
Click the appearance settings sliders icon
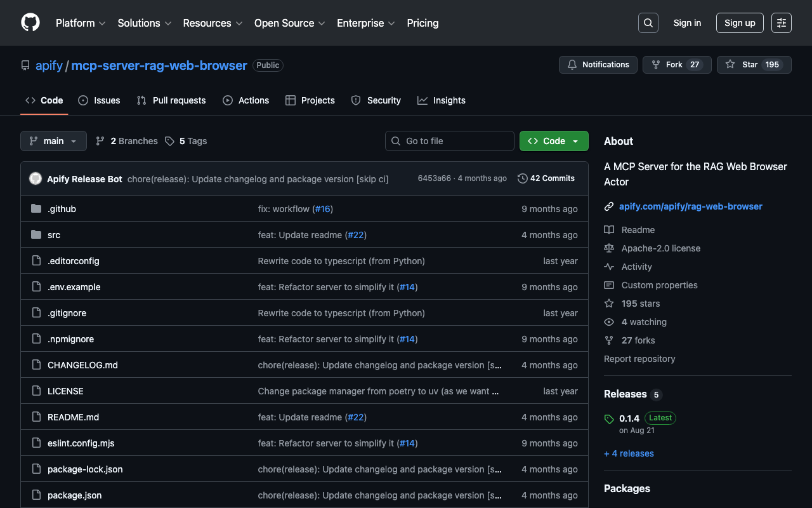781,23
